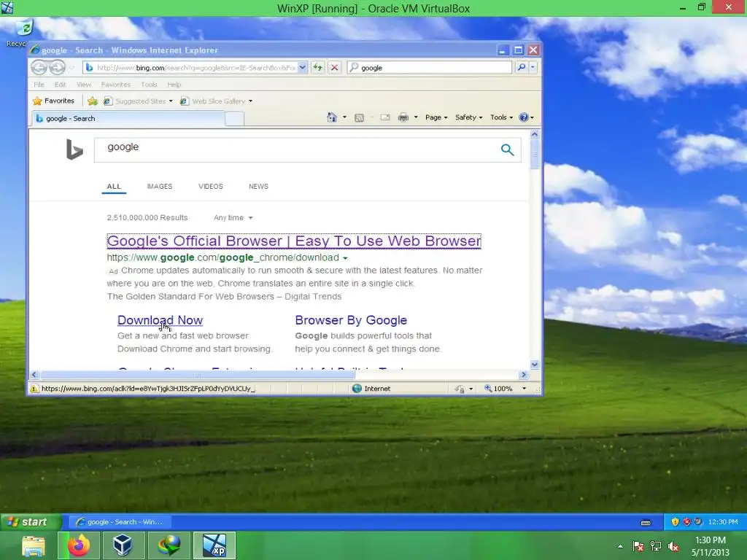This screenshot has width=747, height=560.
Task: Click the IE toolbar search box
Action: point(430,68)
